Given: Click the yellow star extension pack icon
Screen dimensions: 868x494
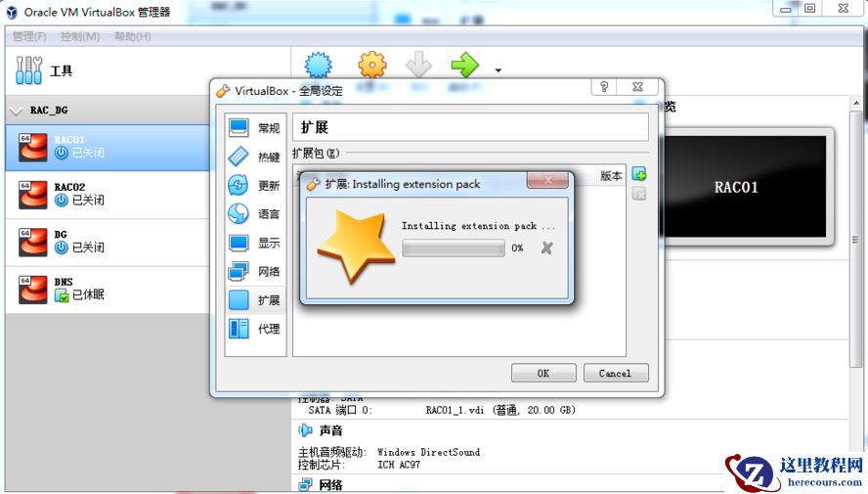Looking at the screenshot, I should coord(356,247).
